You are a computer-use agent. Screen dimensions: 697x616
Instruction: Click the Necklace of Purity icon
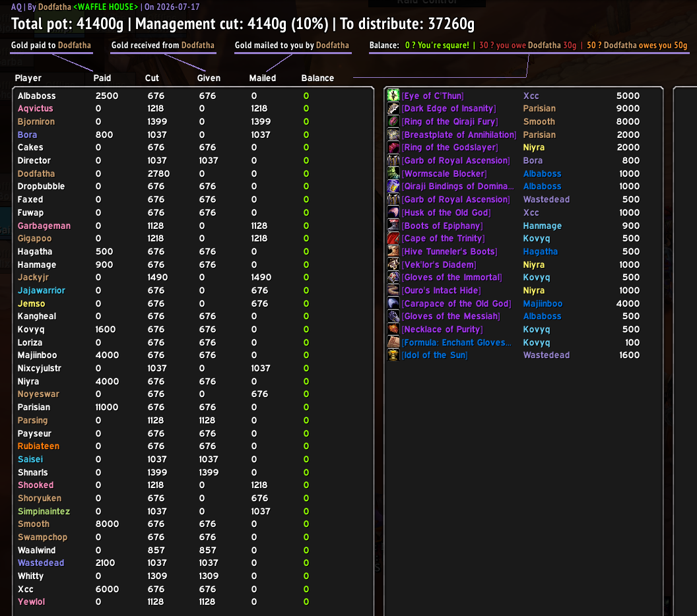(393, 329)
